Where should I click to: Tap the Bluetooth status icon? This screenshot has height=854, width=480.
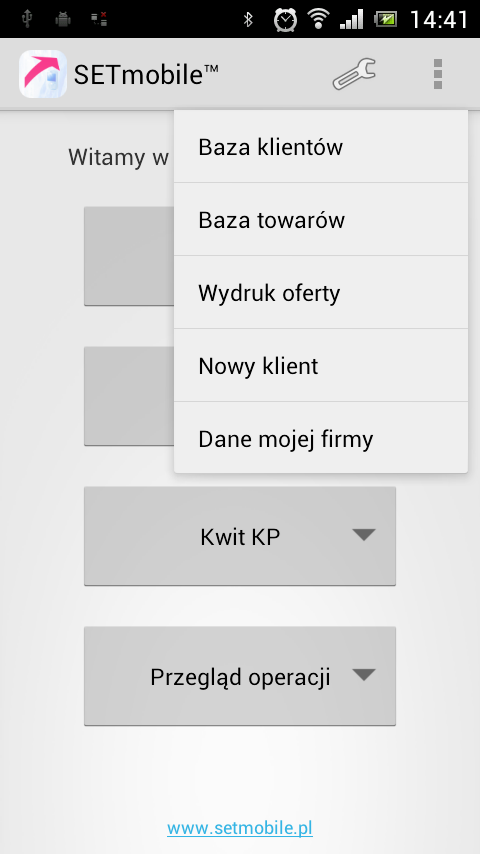click(248, 20)
